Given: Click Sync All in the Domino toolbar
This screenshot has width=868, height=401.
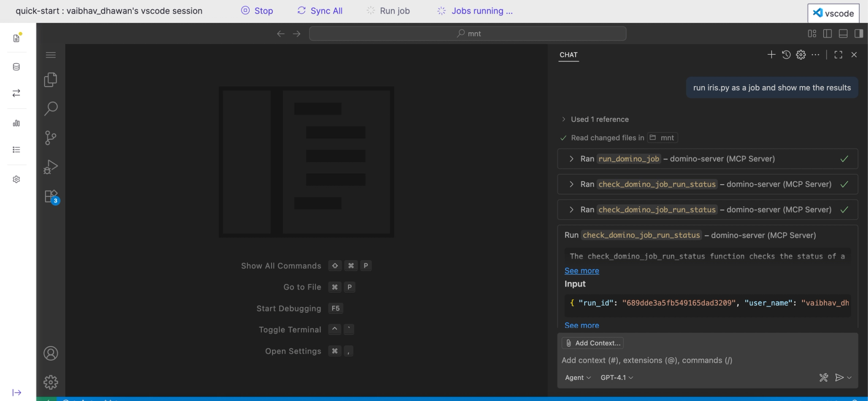Looking at the screenshot, I should pos(320,11).
